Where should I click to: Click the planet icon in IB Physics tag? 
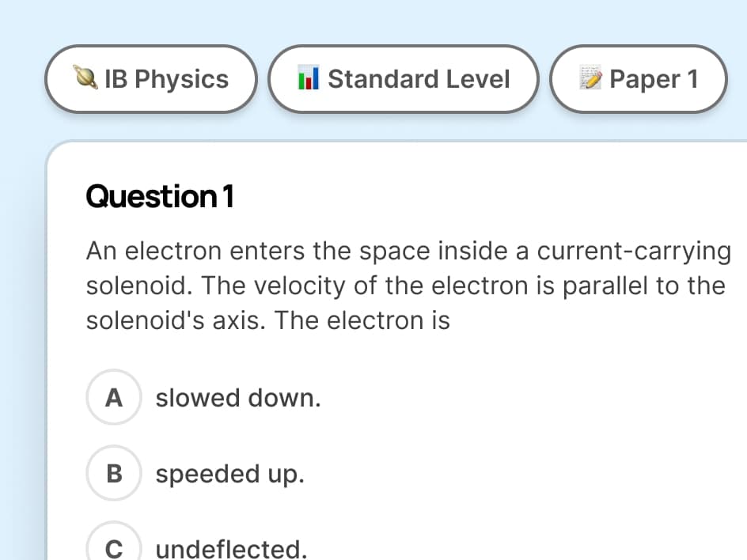click(90, 79)
